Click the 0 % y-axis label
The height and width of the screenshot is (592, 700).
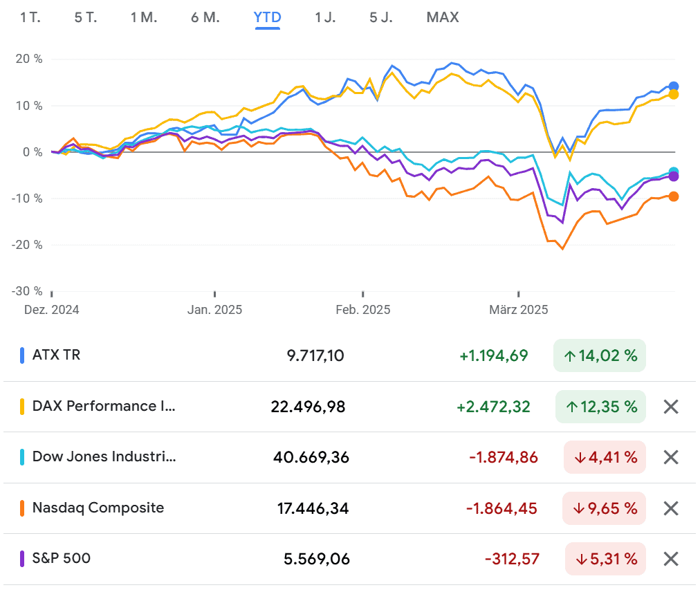pos(33,152)
